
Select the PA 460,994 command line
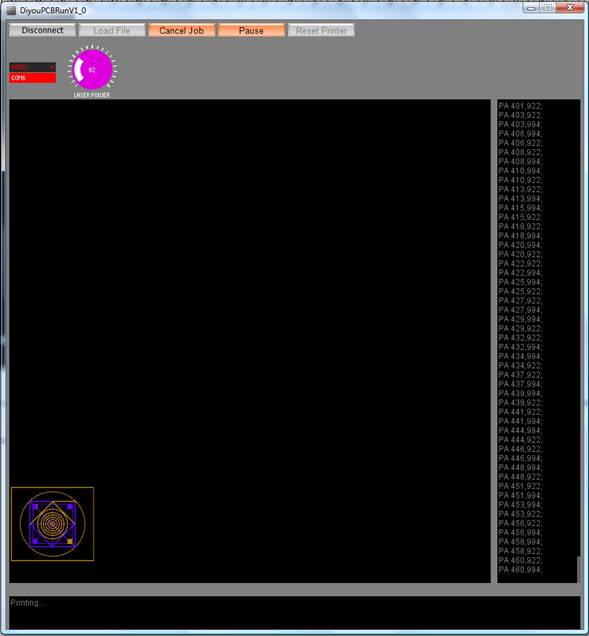pos(520,570)
